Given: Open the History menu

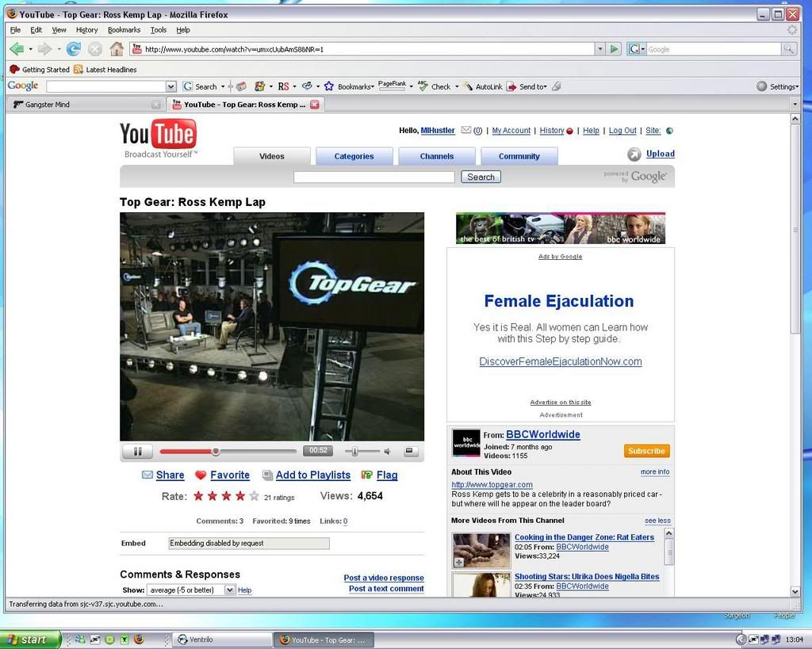Looking at the screenshot, I should (86, 30).
